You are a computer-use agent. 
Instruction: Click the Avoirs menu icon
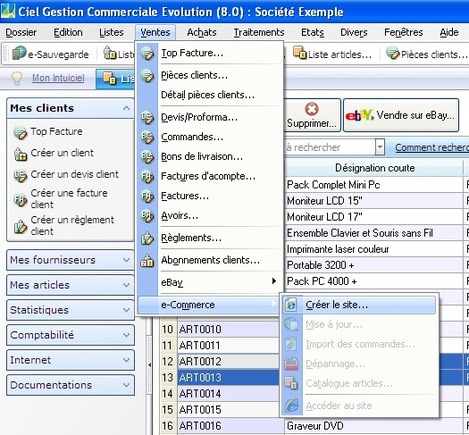click(x=147, y=216)
